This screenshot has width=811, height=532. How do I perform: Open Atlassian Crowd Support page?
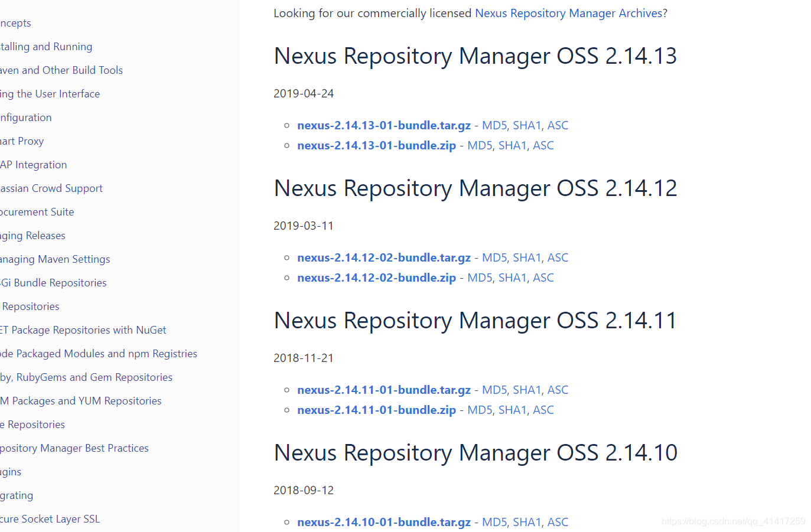[x=51, y=188]
